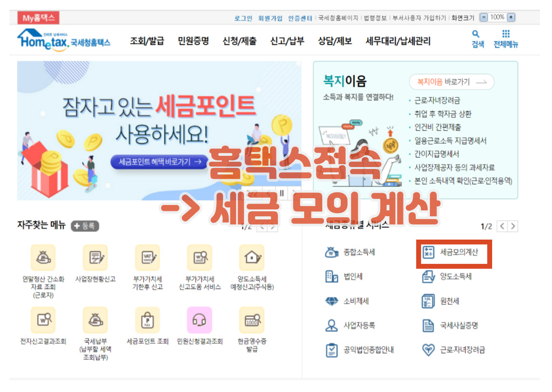The width and height of the screenshot is (552, 392).
Task: Click the 세금포인트 promotional banner image
Action: point(159,131)
